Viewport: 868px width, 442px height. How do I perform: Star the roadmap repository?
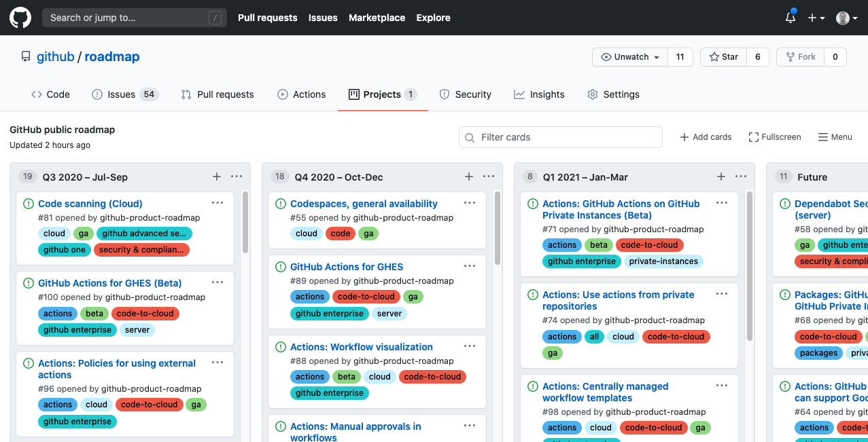[723, 57]
